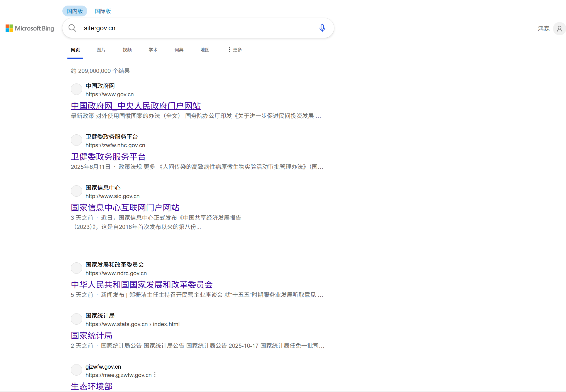Switch to the 图片 tab

pyautogui.click(x=101, y=50)
